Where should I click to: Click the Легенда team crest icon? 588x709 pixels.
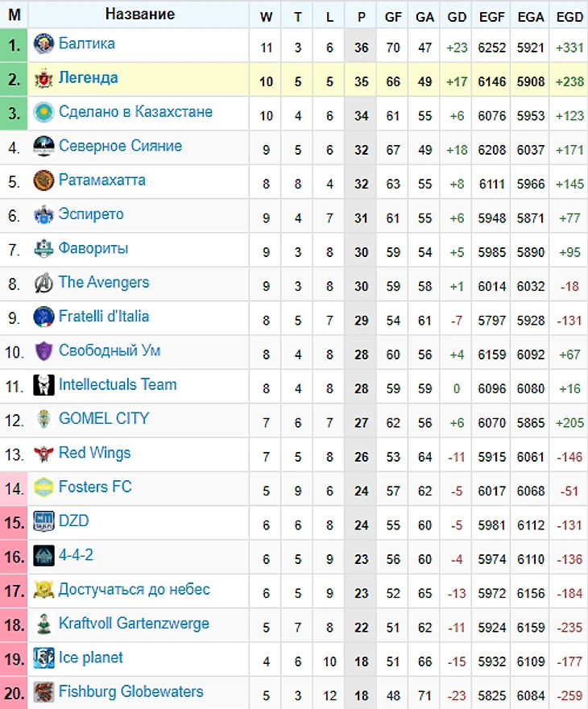pos(43,79)
